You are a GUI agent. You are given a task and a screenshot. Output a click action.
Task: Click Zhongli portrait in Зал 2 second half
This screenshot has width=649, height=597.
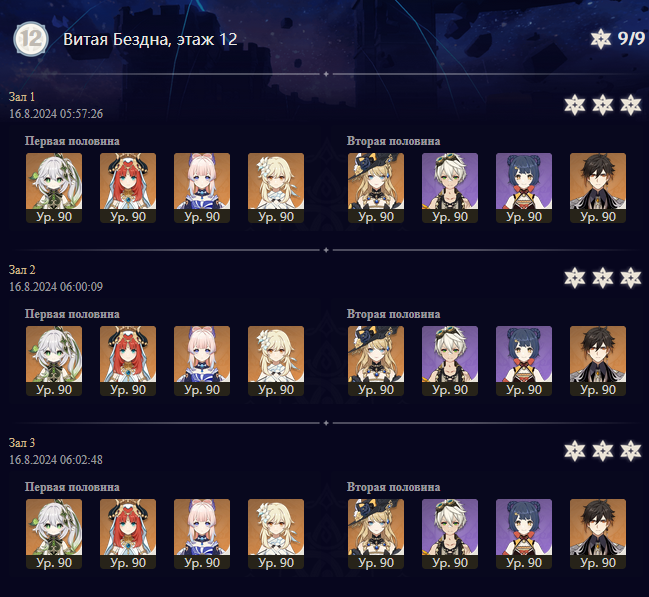click(x=598, y=361)
